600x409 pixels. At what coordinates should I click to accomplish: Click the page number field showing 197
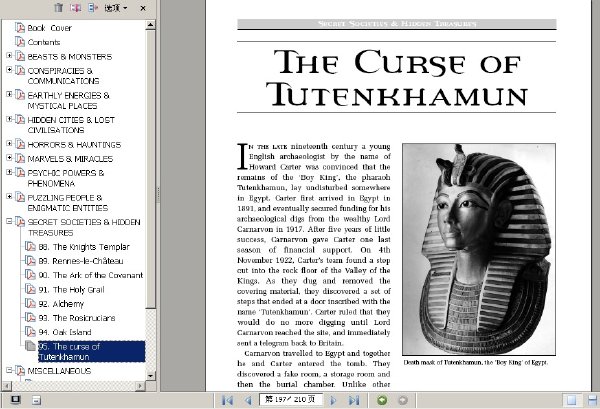(x=291, y=399)
